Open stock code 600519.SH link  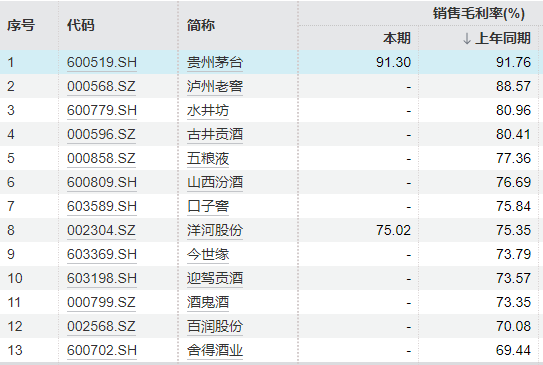click(x=102, y=62)
